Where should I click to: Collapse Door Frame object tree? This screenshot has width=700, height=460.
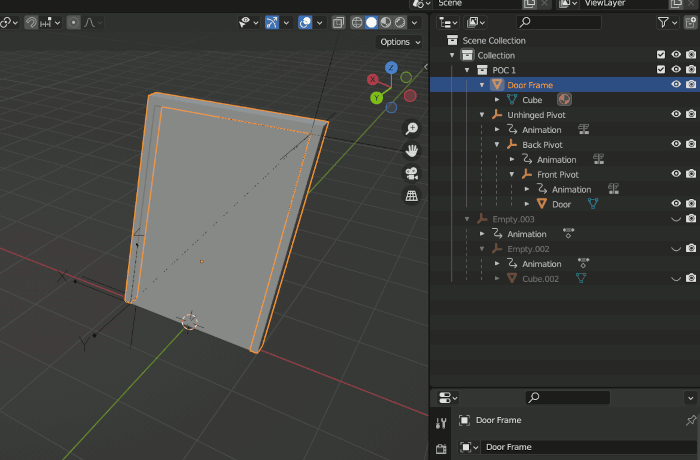pos(482,85)
